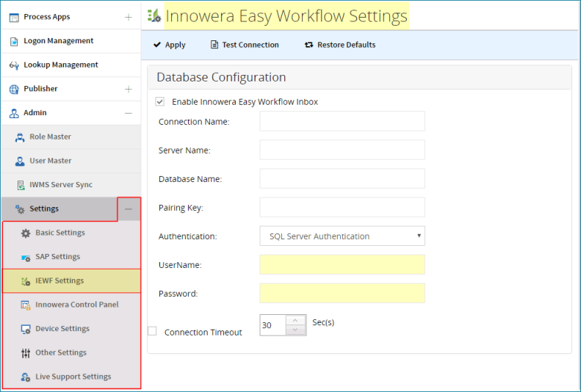Uncheck Enable Innowera Easy Workflow Inbox

coord(159,101)
